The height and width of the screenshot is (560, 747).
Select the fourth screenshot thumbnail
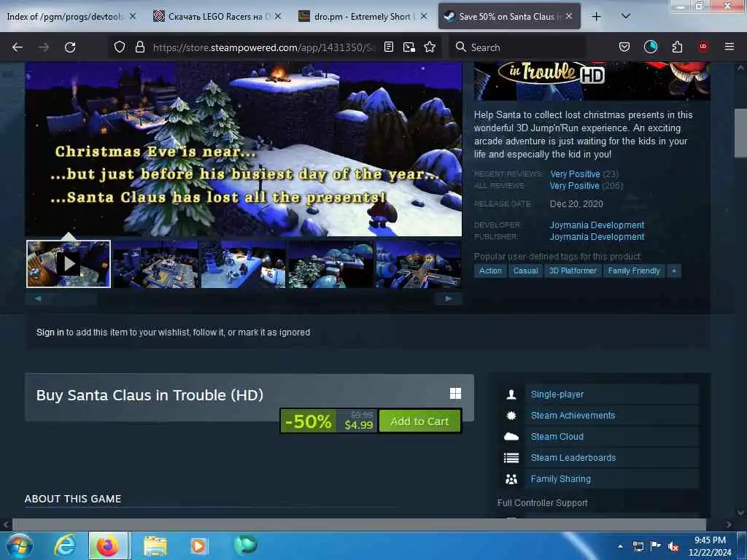click(330, 264)
